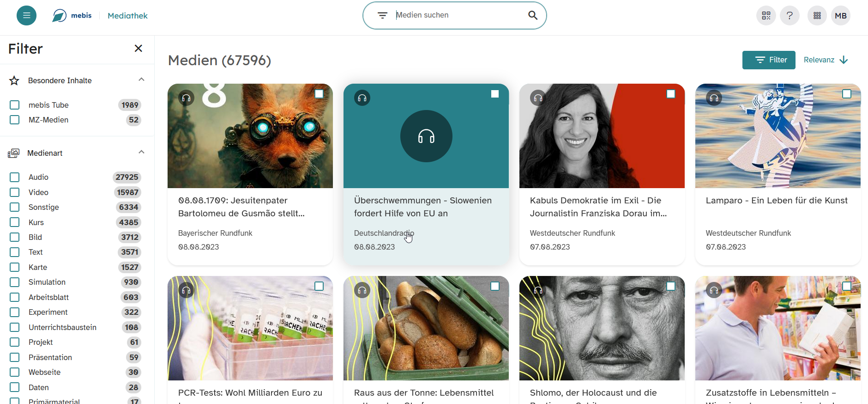Open the hamburger main menu

pos(26,16)
